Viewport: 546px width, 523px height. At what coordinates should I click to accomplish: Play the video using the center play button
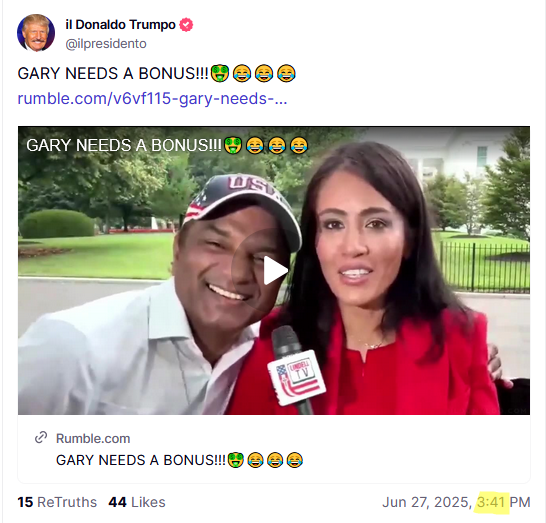[274, 270]
